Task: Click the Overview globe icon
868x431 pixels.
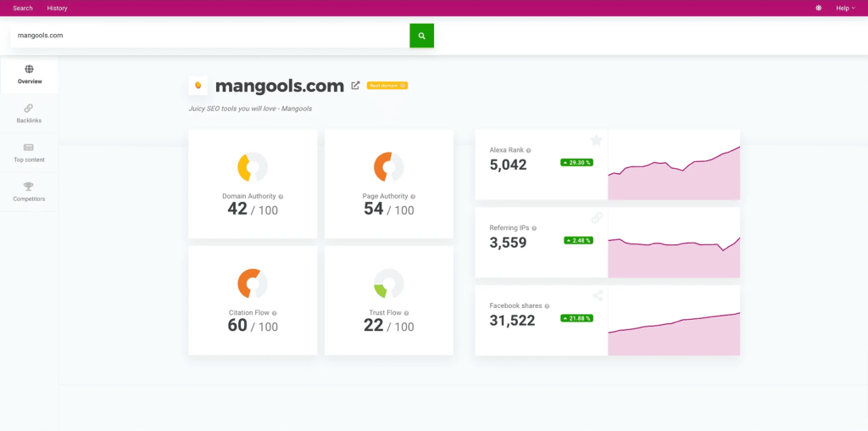Action: pos(29,70)
